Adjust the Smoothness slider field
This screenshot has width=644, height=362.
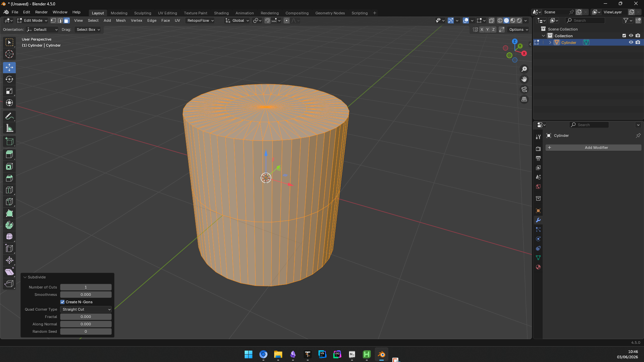(86, 295)
